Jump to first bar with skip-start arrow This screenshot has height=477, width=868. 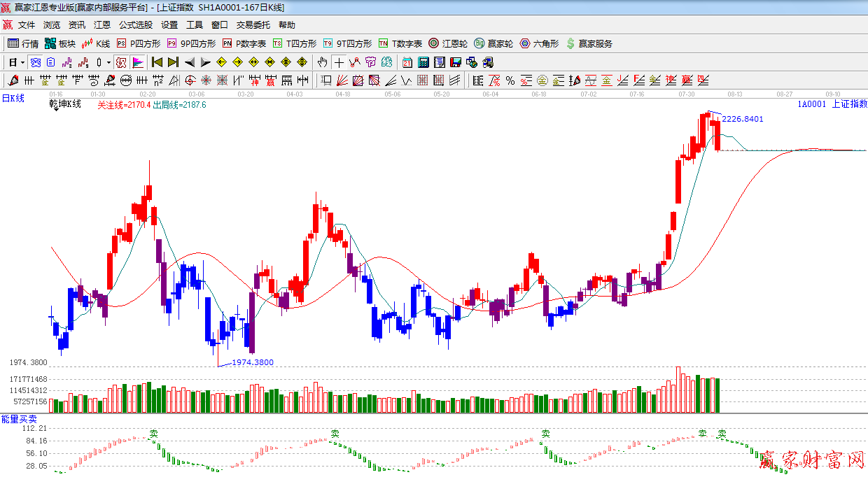click(x=157, y=62)
